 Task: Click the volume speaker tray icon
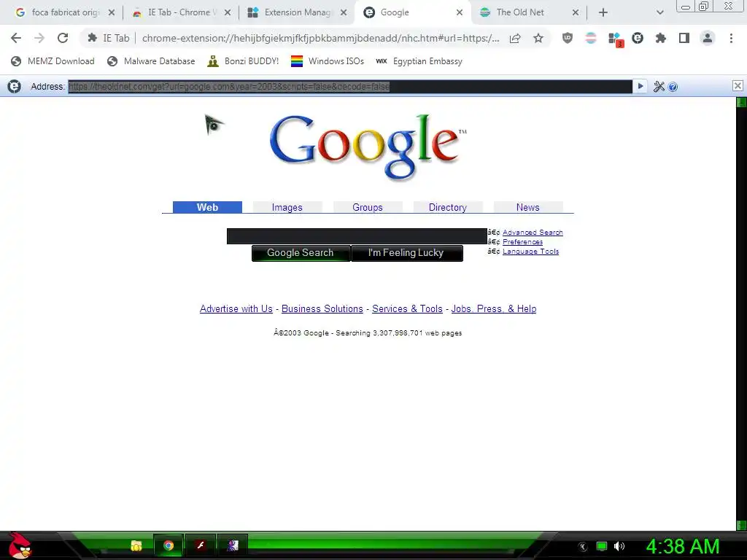click(619, 546)
